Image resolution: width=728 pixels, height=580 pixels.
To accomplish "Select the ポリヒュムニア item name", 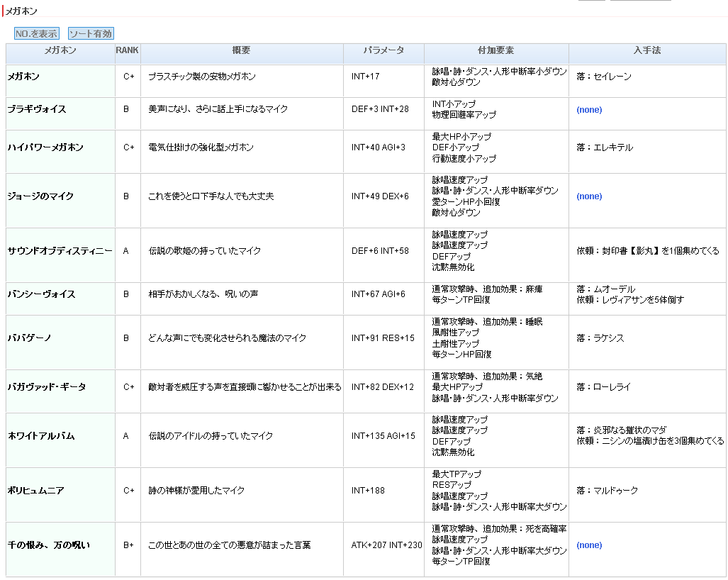I will pyautogui.click(x=36, y=491).
